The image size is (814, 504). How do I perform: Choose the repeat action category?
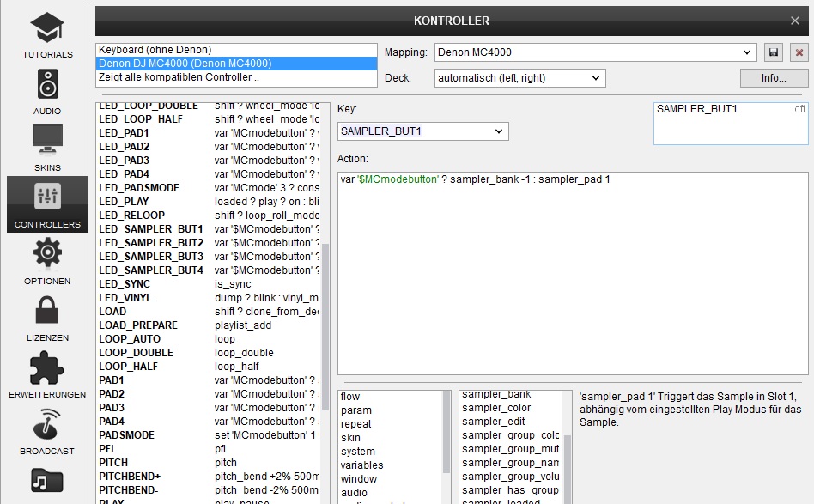(391, 424)
